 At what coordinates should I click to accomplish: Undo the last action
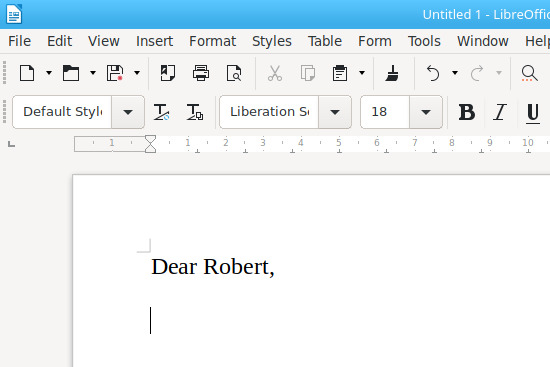pyautogui.click(x=433, y=73)
